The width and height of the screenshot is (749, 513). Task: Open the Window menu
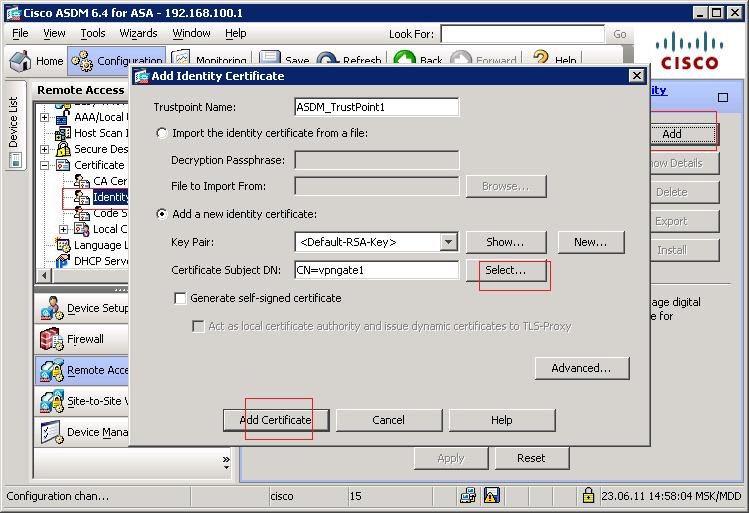click(191, 33)
